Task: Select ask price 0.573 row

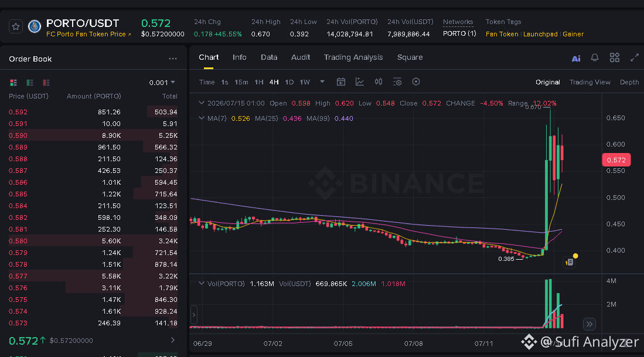Action: coord(93,323)
